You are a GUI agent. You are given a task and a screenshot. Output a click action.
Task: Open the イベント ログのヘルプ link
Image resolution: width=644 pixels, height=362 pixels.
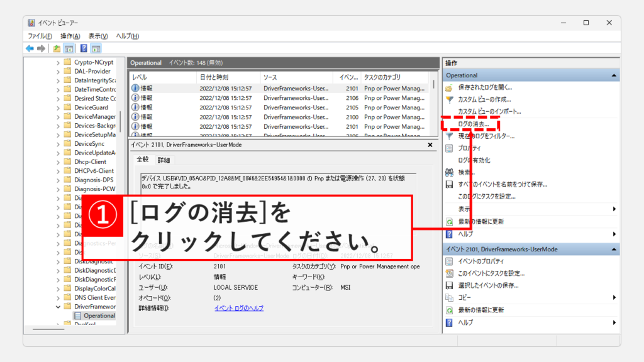(x=238, y=308)
